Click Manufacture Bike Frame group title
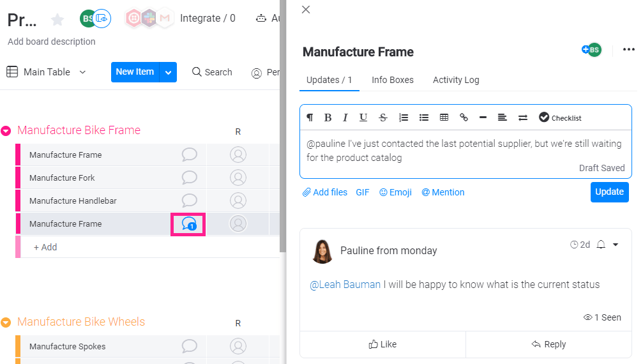 (79, 130)
